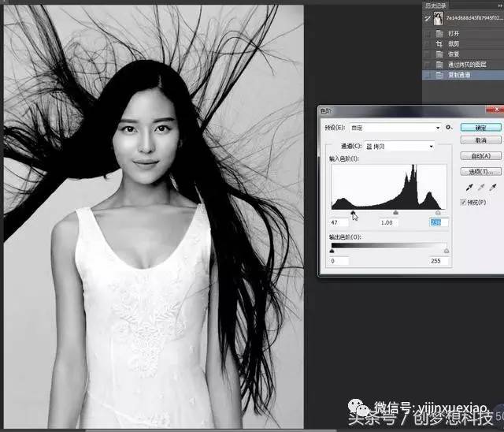Viewport: 504px width, 432px height.
Task: Click the document icon of the 打开 step
Action: [438, 34]
